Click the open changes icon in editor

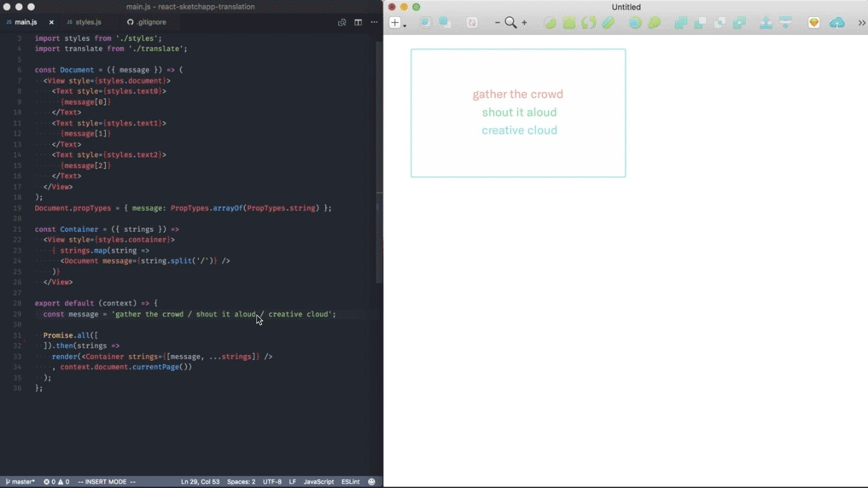(342, 22)
